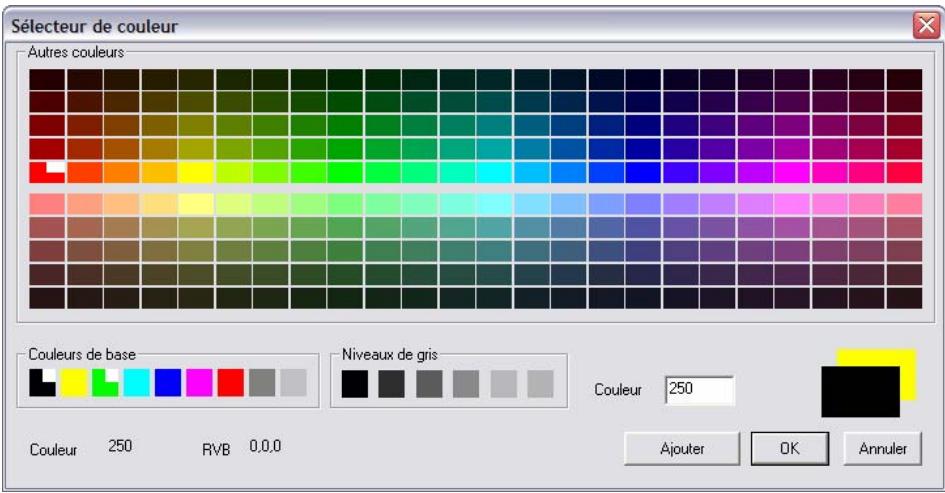The image size is (945, 493).
Task: Pick pale pastel yellow swatch in Autres couleurs
Action: [x=196, y=204]
